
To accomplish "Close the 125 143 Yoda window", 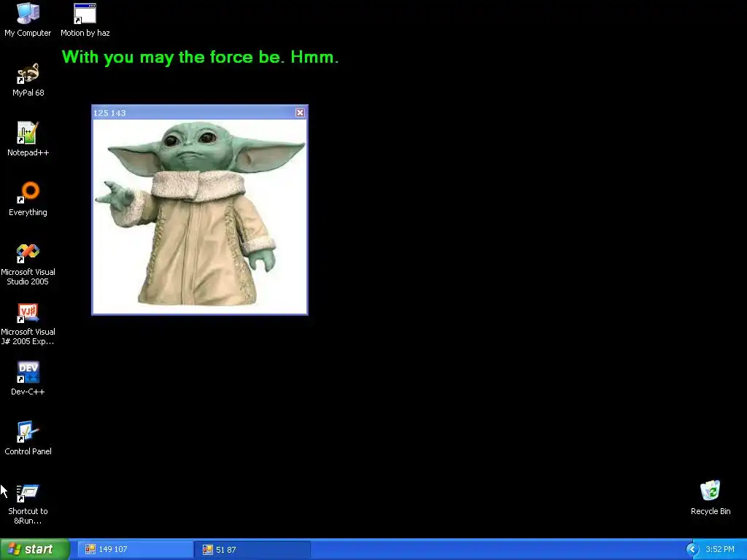I will click(300, 112).
